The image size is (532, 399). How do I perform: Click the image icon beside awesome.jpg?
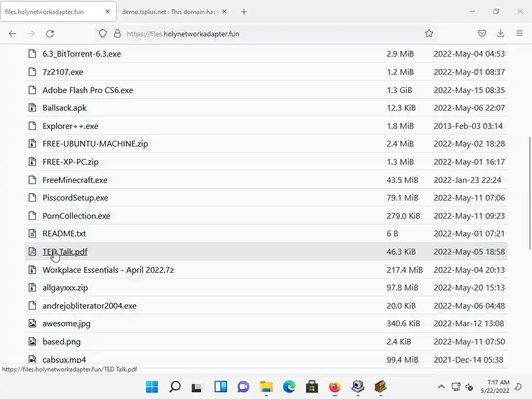click(32, 324)
